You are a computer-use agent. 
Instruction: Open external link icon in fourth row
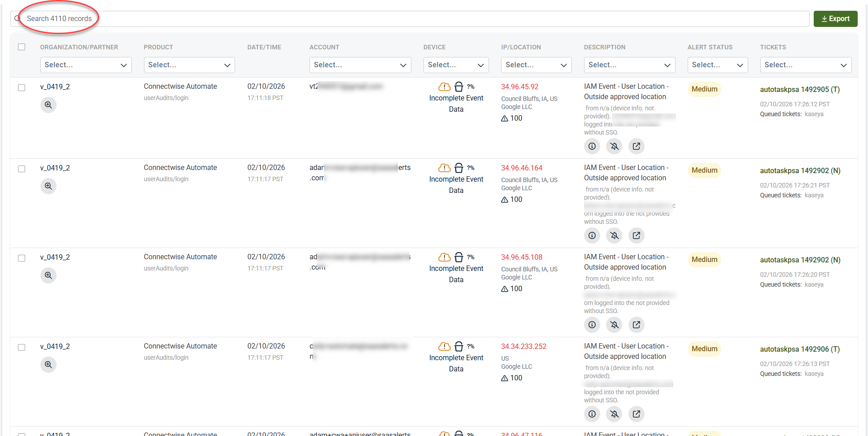[636, 414]
